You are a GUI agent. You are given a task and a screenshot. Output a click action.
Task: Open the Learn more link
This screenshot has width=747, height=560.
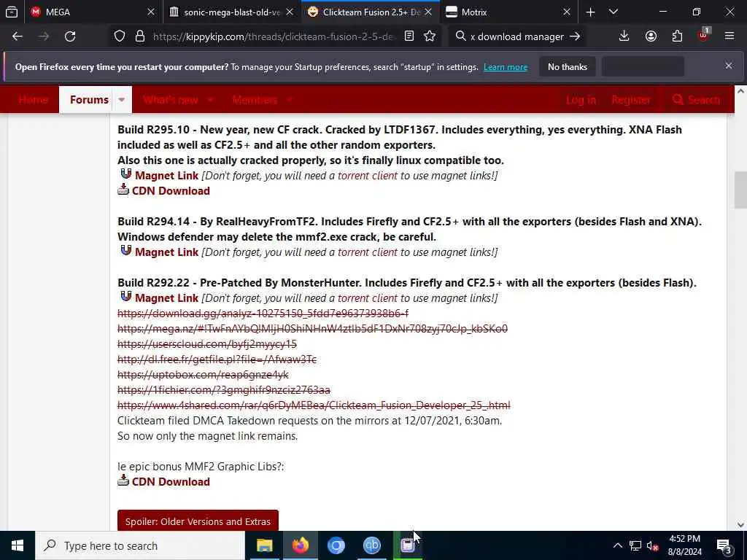[x=506, y=67]
